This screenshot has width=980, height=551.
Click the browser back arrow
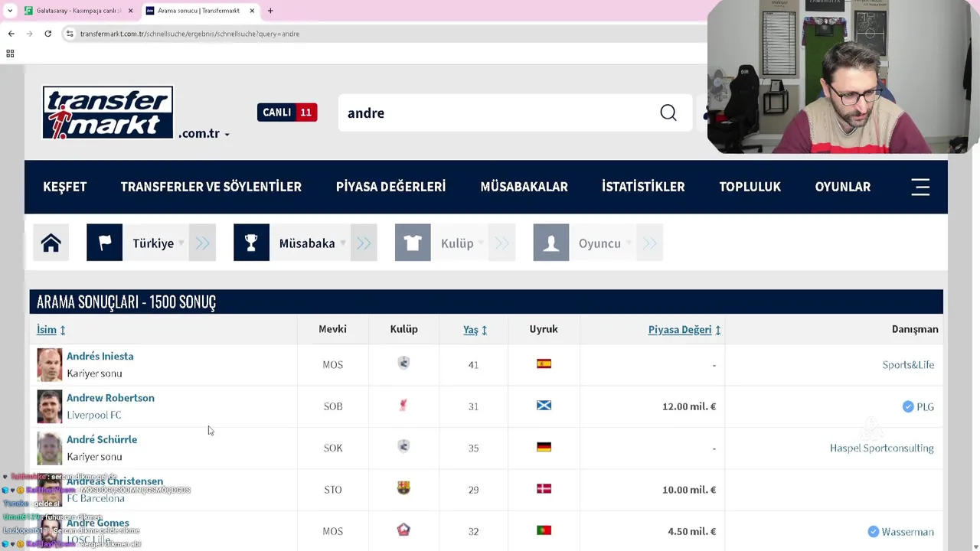point(11,34)
